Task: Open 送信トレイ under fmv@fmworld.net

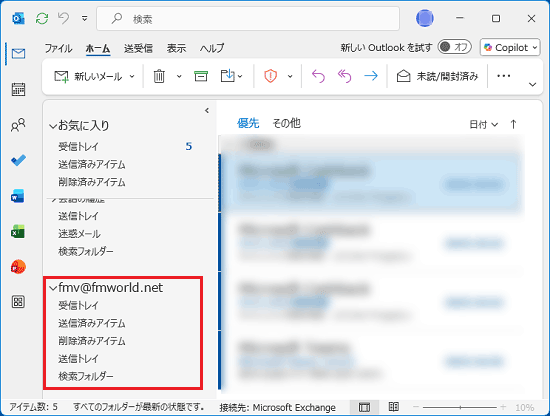Action: pos(78,359)
